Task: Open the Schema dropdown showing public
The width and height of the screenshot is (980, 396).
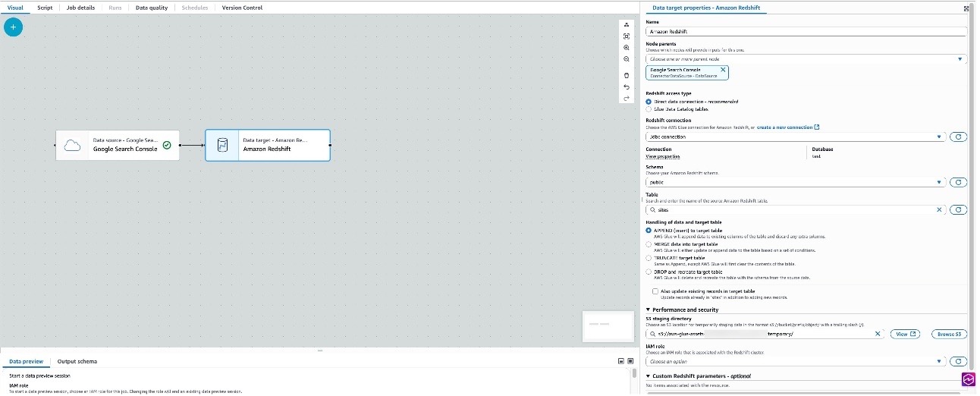Action: coord(795,182)
